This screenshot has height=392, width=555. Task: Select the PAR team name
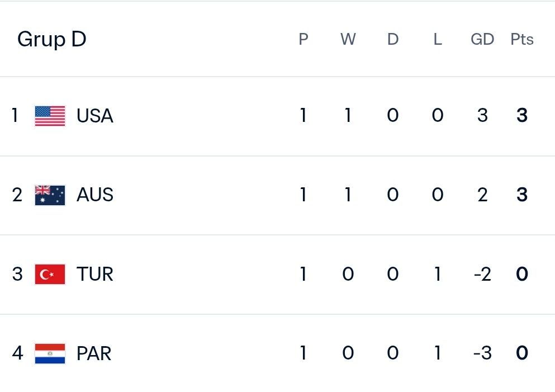pyautogui.click(x=94, y=353)
